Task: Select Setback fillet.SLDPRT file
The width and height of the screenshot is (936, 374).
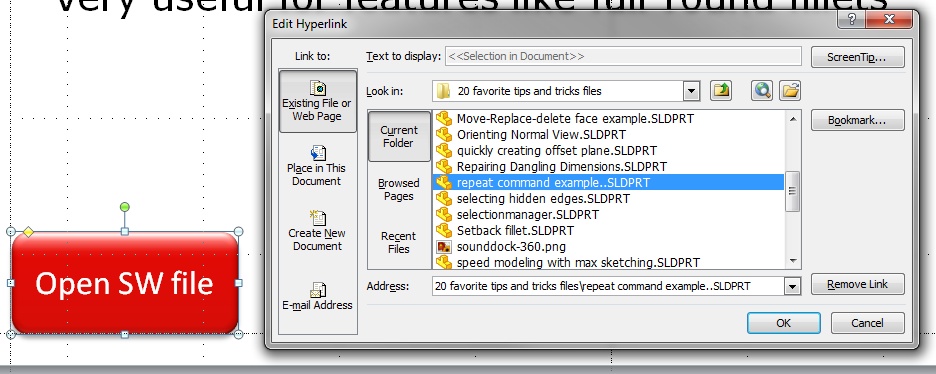Action: click(608, 230)
